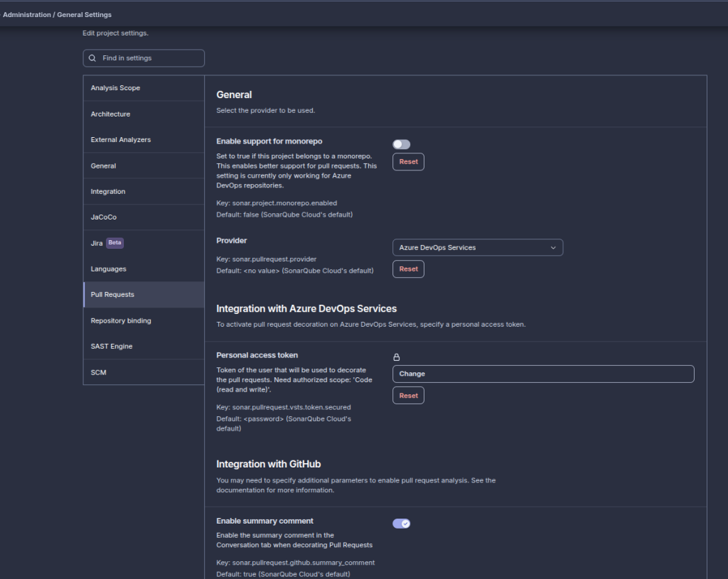Focus the Find in settings search field
The width and height of the screenshot is (728, 579).
[x=149, y=58]
